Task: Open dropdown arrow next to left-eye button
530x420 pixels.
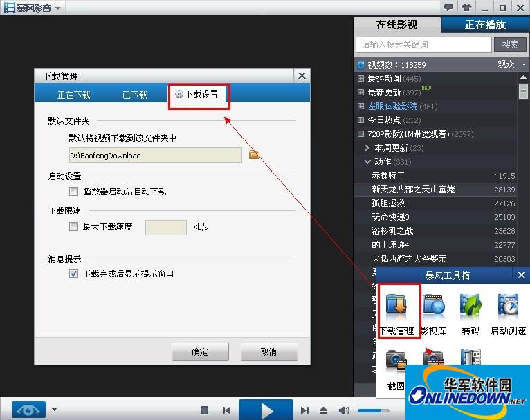Action: point(55,410)
